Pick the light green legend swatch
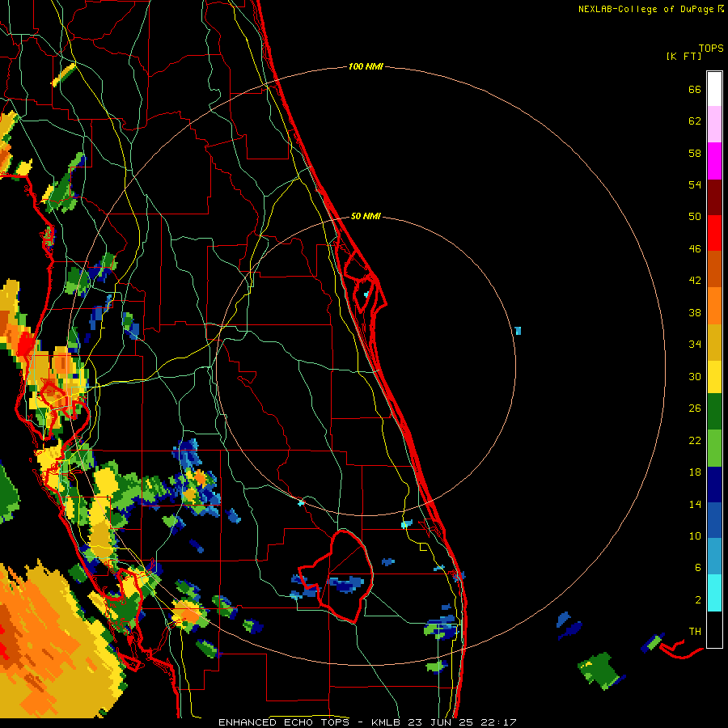Viewport: 728px width, 728px height. pos(714,448)
